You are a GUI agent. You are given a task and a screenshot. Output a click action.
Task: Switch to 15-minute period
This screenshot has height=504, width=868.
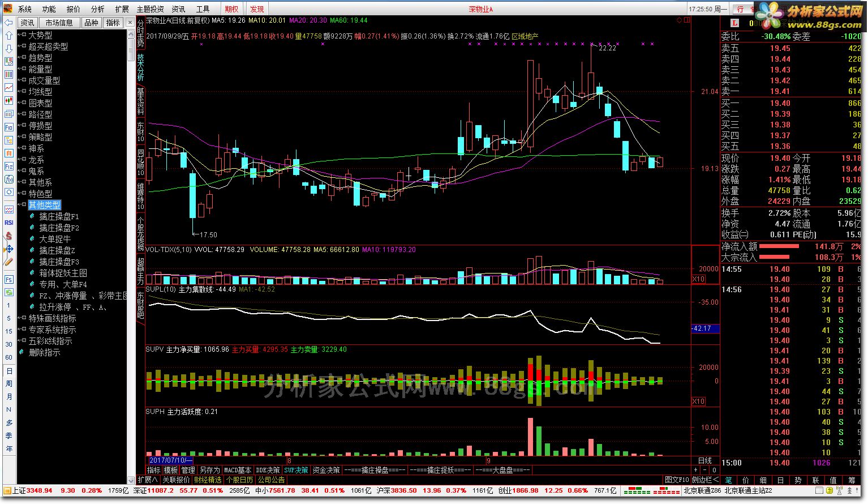tap(8, 331)
